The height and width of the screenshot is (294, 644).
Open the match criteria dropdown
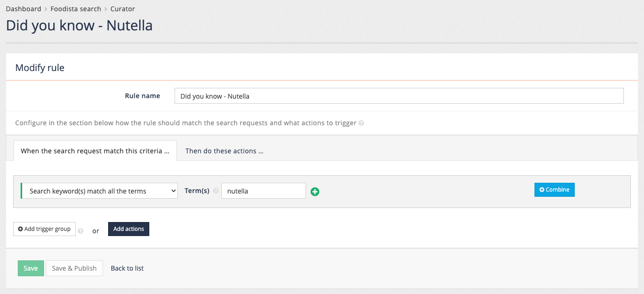[99, 191]
